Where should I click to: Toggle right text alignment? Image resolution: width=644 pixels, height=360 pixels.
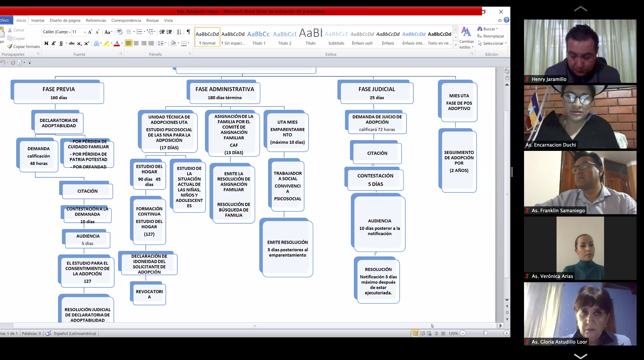tap(143, 43)
